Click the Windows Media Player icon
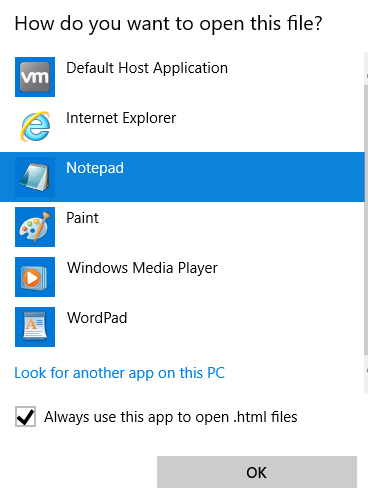 [35, 277]
